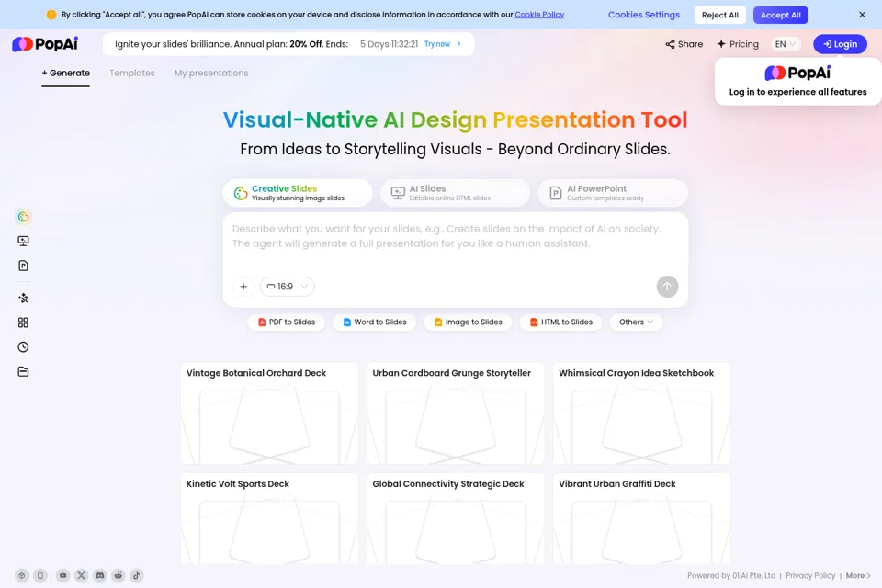Open Urban Cardboard Grunge Storyteller template
Viewport: 882px width, 588px height.
[x=456, y=413]
